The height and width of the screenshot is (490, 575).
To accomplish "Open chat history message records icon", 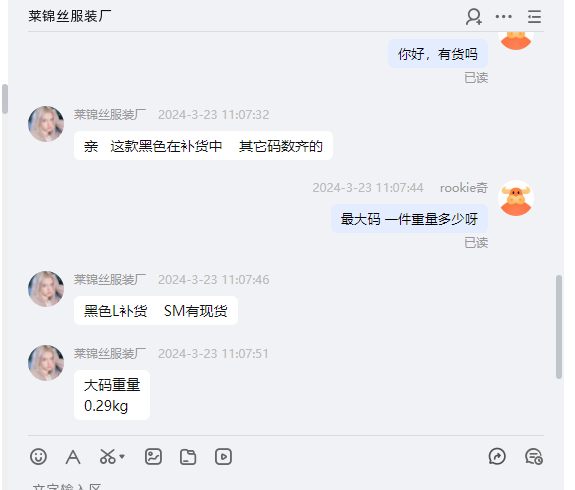I will click(534, 457).
